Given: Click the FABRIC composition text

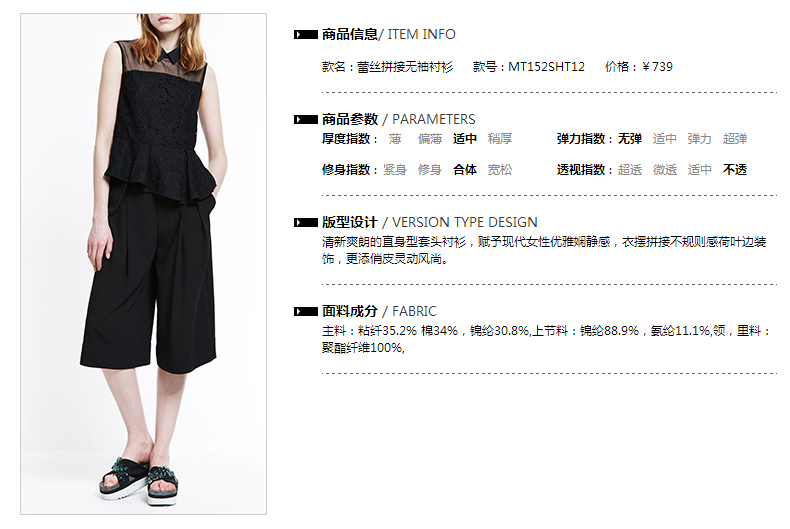Looking at the screenshot, I should (546, 339).
